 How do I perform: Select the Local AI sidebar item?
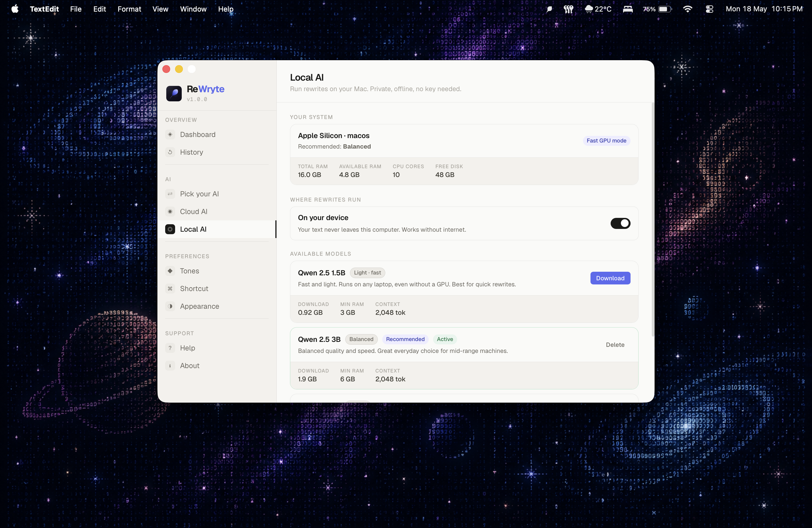pos(217,229)
